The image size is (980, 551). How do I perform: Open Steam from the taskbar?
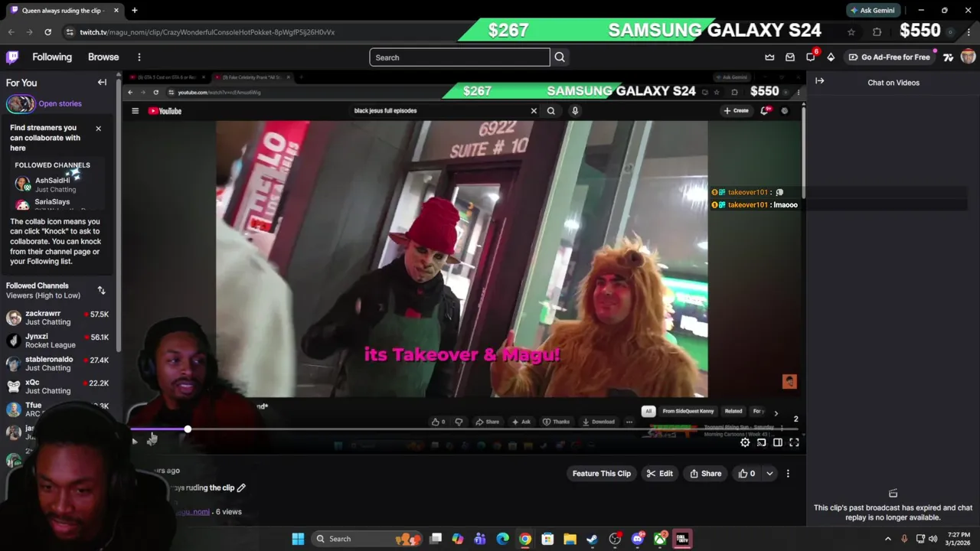click(593, 539)
